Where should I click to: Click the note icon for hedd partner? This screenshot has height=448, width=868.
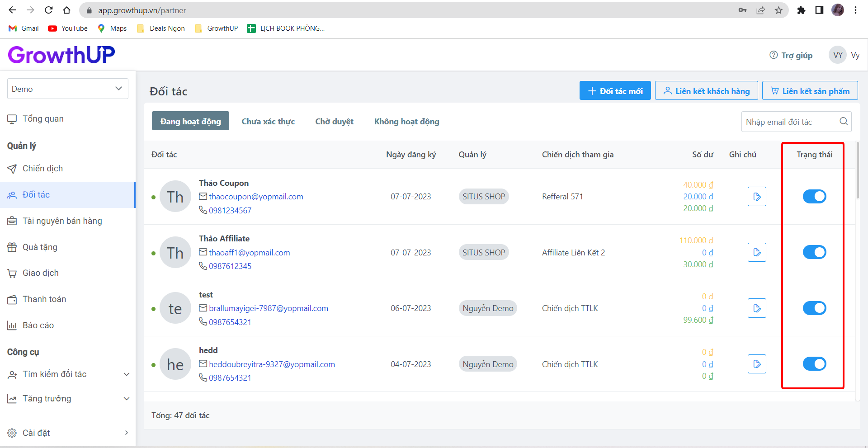click(756, 364)
